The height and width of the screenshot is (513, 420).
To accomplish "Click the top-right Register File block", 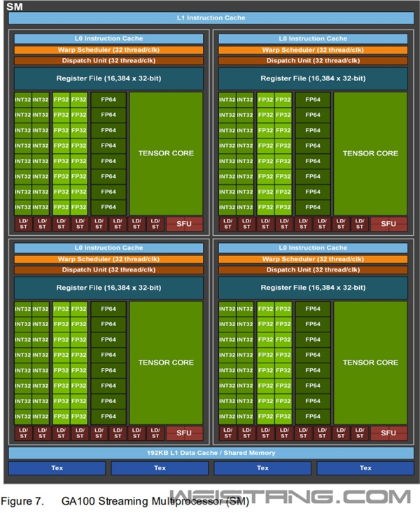I will [313, 78].
